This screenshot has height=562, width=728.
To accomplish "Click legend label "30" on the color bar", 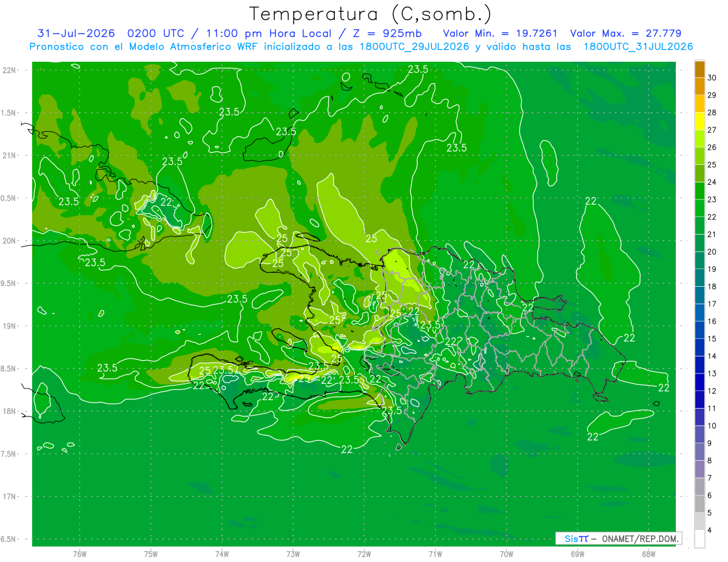I will (712, 78).
